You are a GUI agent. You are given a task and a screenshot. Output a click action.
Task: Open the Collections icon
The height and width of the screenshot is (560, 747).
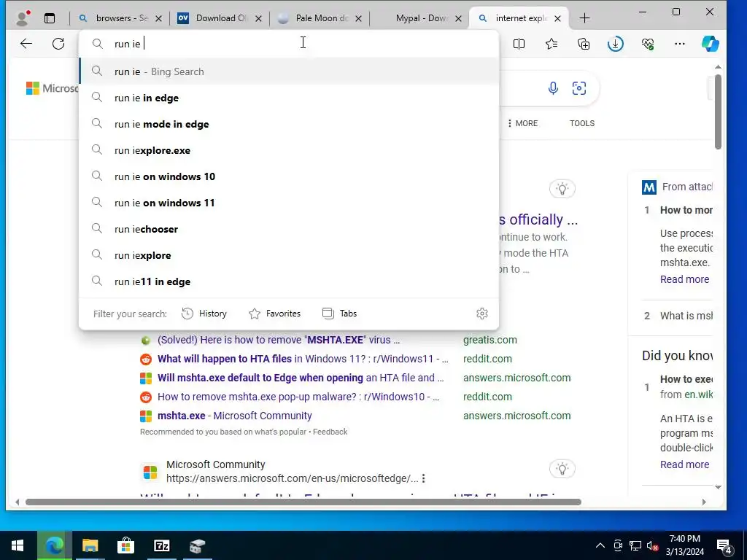(584, 44)
